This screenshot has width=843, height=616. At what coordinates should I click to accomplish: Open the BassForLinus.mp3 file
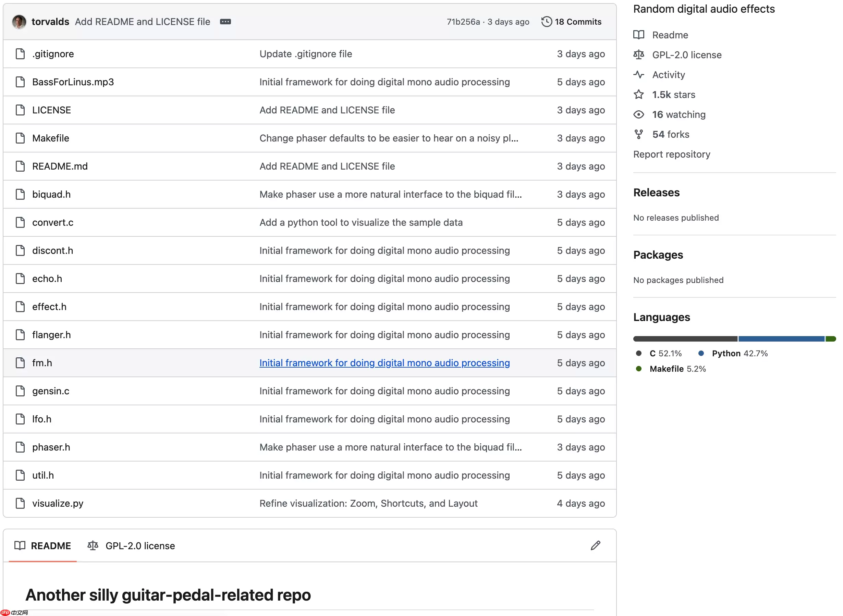73,82
